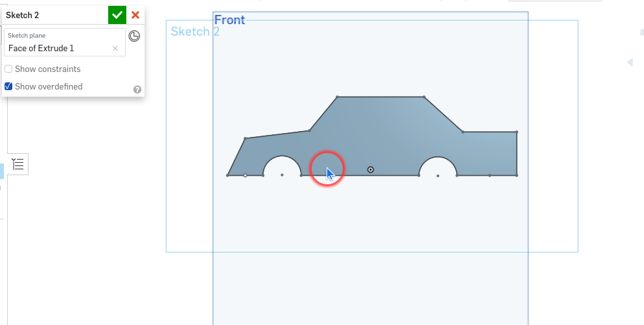Image resolution: width=644 pixels, height=325 pixels.
Task: Select the windshield slanted edge
Action: coord(323,114)
